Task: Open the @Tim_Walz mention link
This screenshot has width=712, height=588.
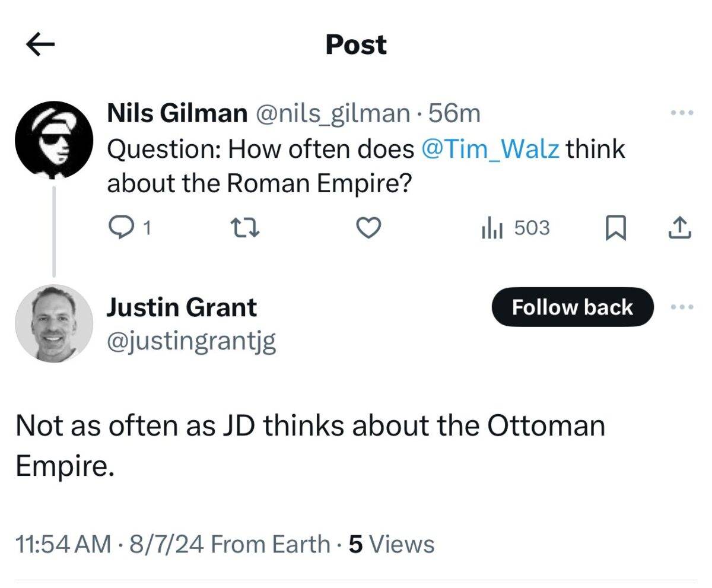Action: pos(490,148)
